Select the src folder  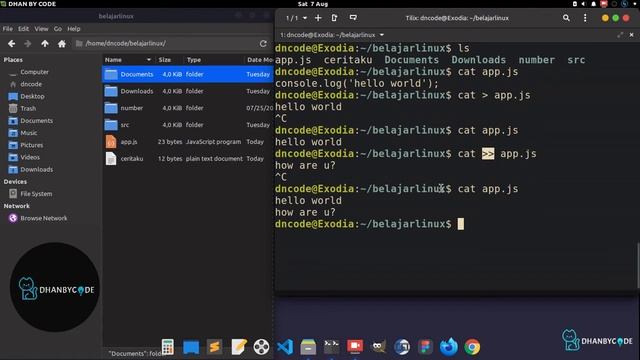tap(187, 125)
